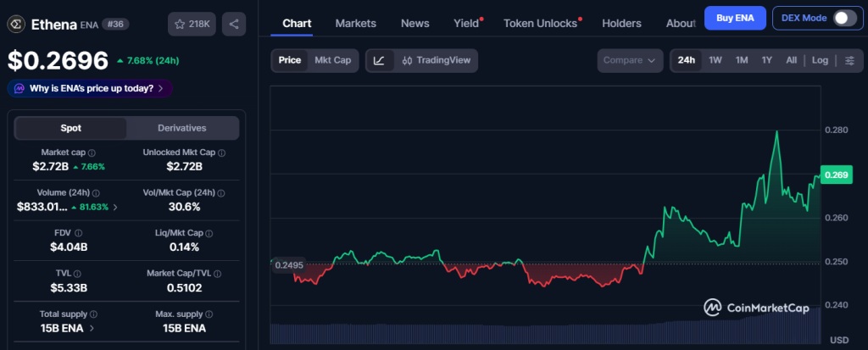The width and height of the screenshot is (868, 350).
Task: Switch to TradingView candlestick chart
Action: tap(437, 60)
